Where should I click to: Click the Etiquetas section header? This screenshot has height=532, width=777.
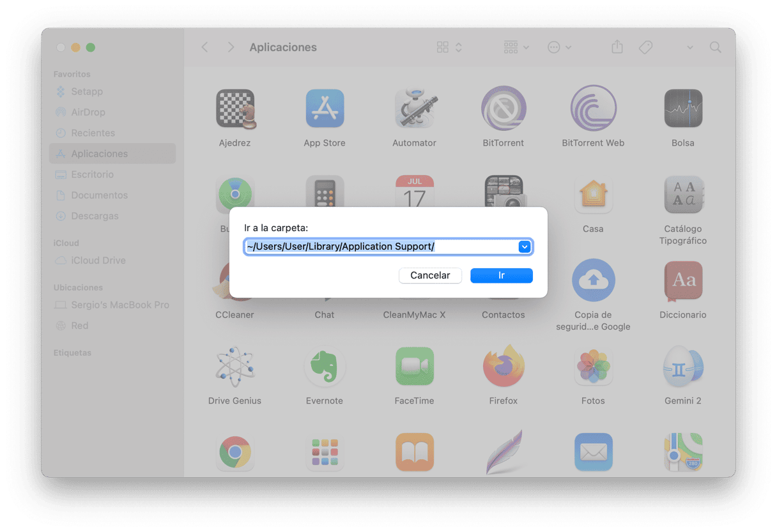(72, 353)
